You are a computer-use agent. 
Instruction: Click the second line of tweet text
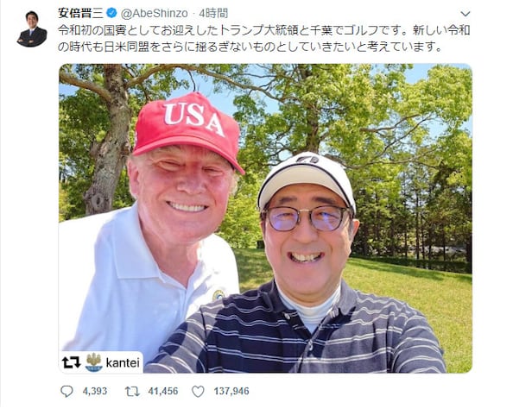click(x=250, y=47)
